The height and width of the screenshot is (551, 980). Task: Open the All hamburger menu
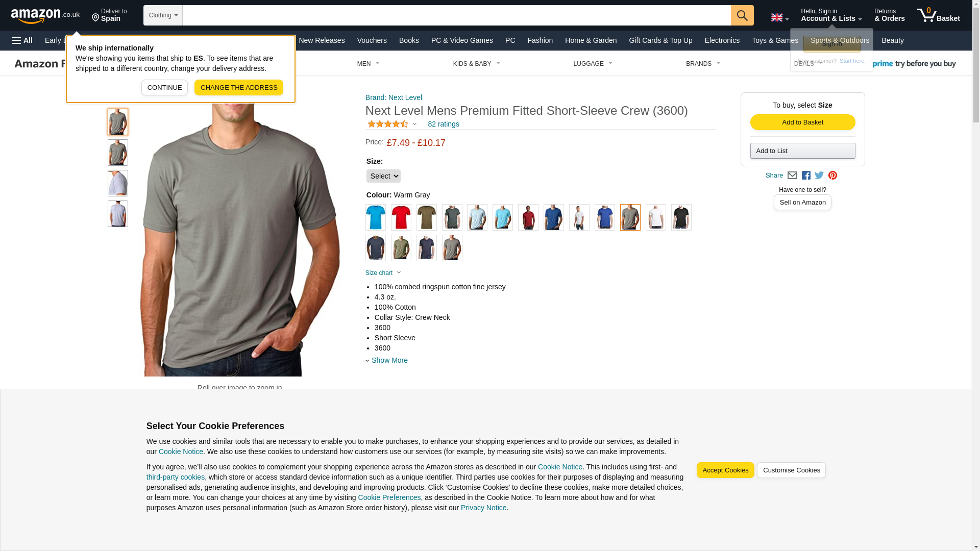point(22,40)
